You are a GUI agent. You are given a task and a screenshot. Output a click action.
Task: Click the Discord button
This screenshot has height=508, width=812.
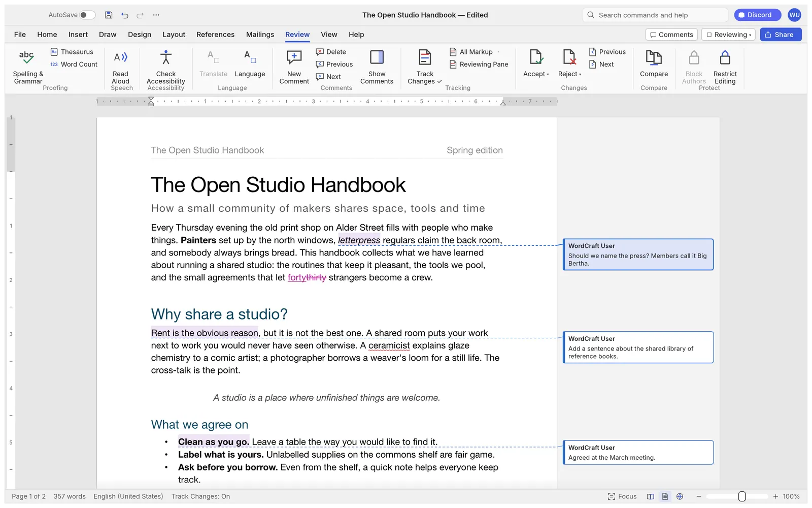coord(757,15)
